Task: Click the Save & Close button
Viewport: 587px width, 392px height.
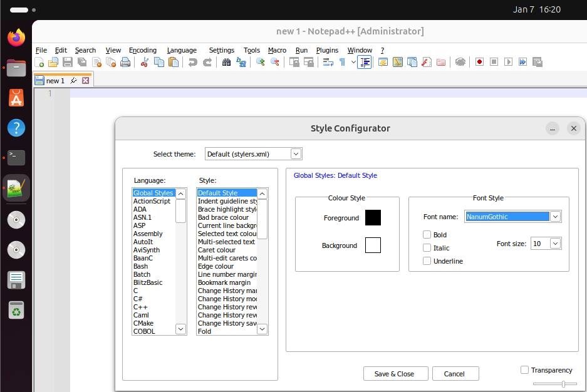Action: [x=396, y=374]
